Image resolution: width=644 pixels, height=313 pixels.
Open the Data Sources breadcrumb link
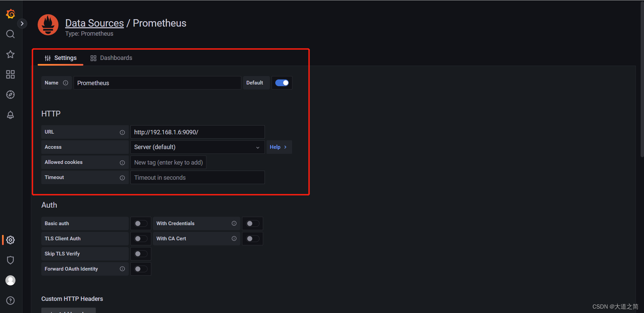[x=94, y=23]
